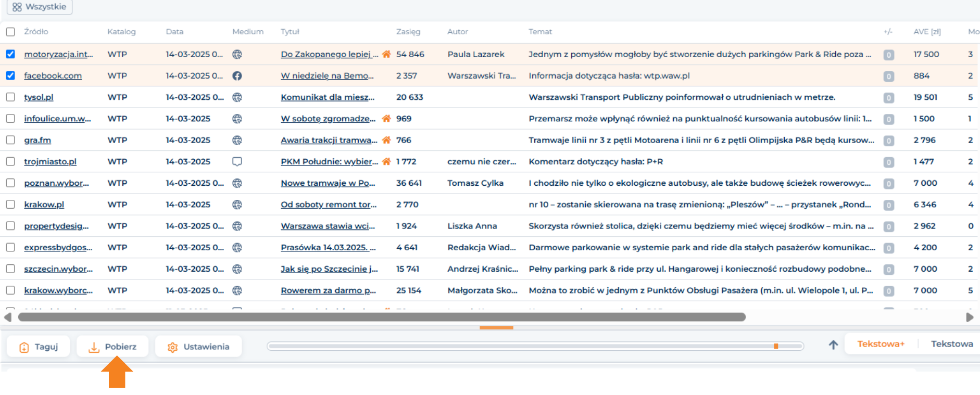Click the sentiment 0 badge in szczecin.wybor row
The width and height of the screenshot is (980, 395).
tap(889, 270)
